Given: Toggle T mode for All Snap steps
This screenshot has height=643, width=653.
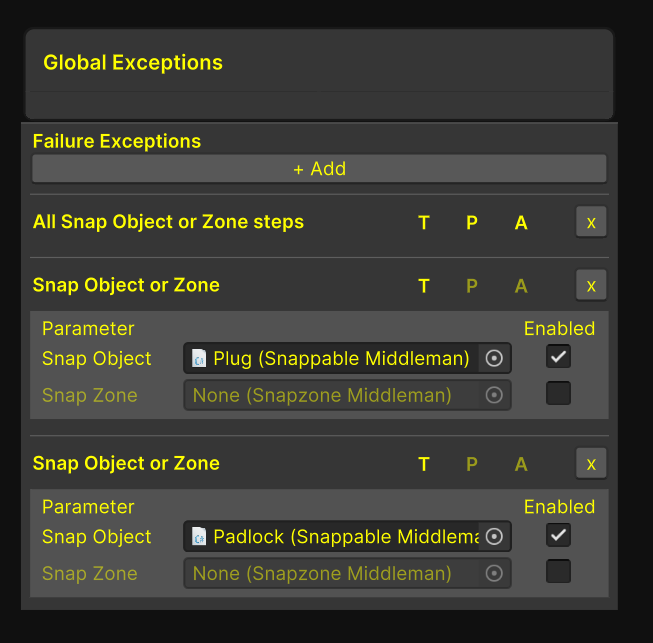Looking at the screenshot, I should coord(424,223).
